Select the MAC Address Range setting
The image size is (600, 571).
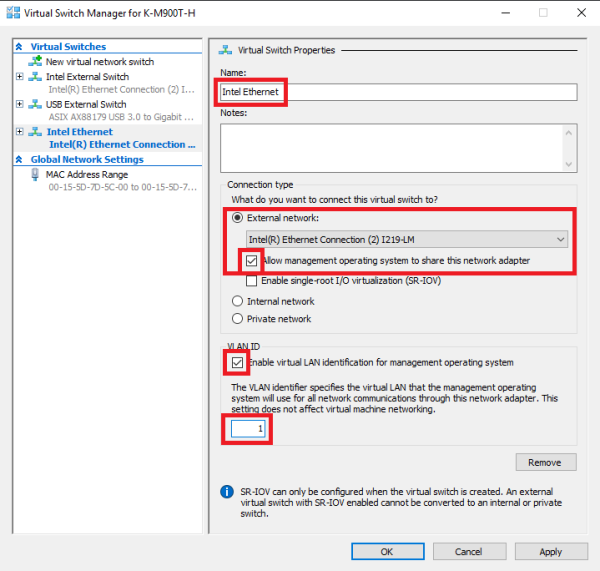pyautogui.click(x=87, y=175)
